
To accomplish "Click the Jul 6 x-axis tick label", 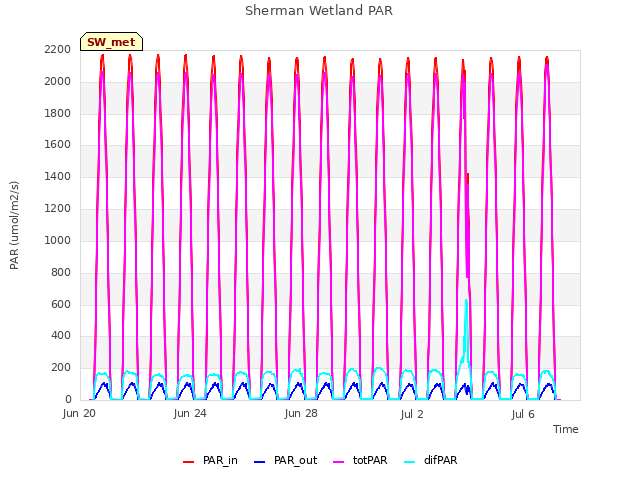I will [x=523, y=414].
